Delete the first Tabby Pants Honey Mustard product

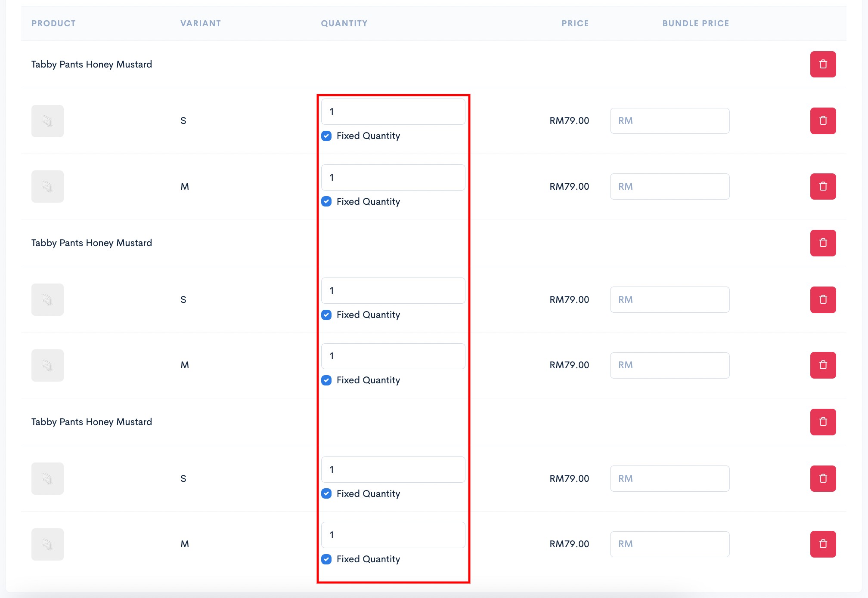(x=823, y=64)
